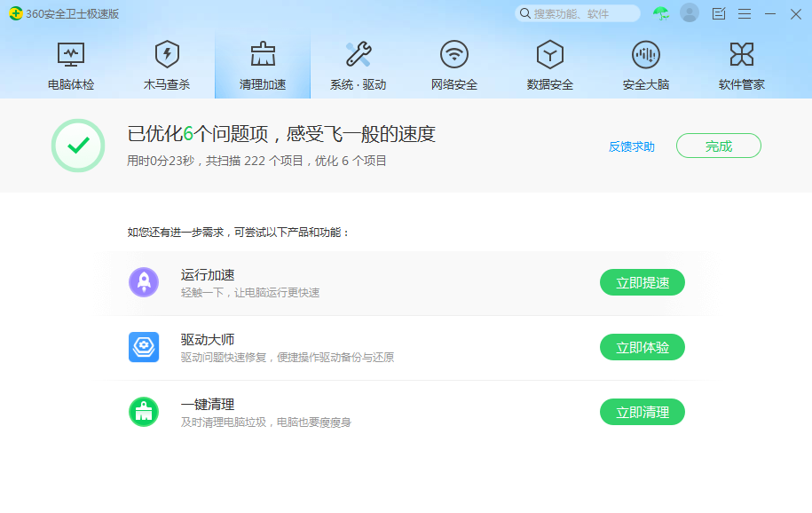Screen dimensions: 812x513
Task: Switch to 安全大脑 tab label
Action: (x=646, y=84)
